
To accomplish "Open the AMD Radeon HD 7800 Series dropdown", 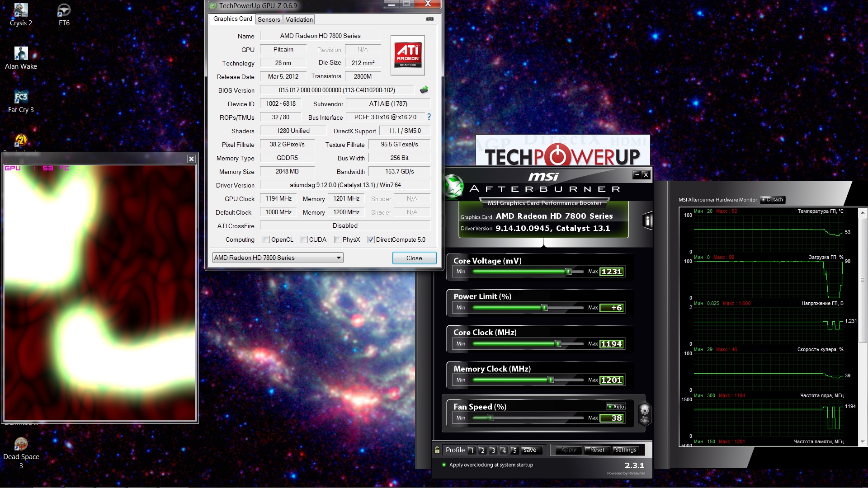I will pyautogui.click(x=278, y=258).
